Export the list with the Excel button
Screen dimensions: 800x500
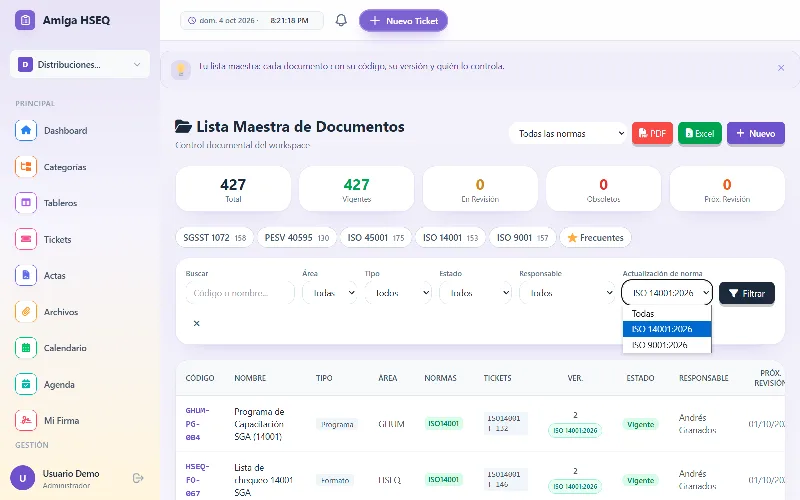click(x=700, y=134)
